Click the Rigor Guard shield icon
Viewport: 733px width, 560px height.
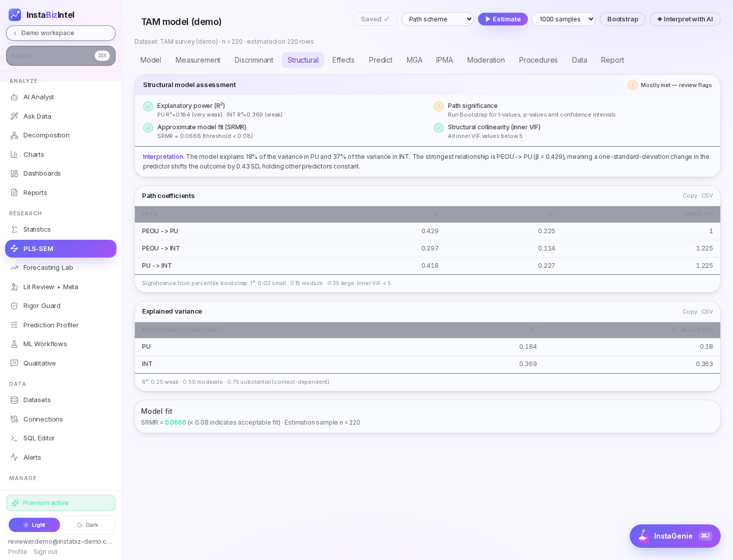(14, 306)
